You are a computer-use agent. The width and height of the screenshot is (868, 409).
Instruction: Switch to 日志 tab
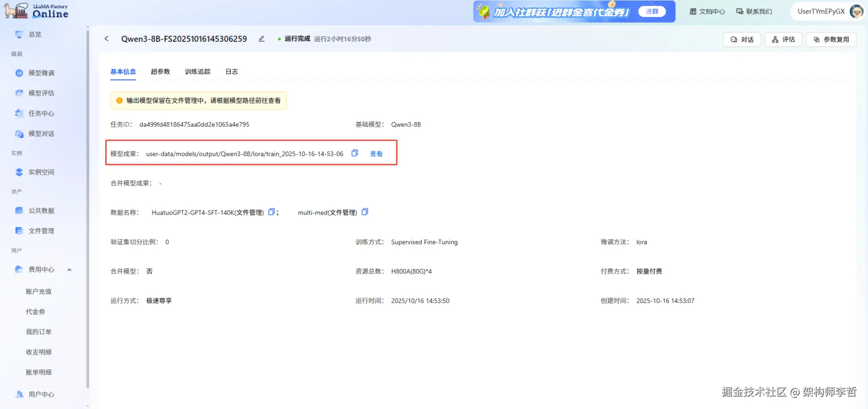232,72
